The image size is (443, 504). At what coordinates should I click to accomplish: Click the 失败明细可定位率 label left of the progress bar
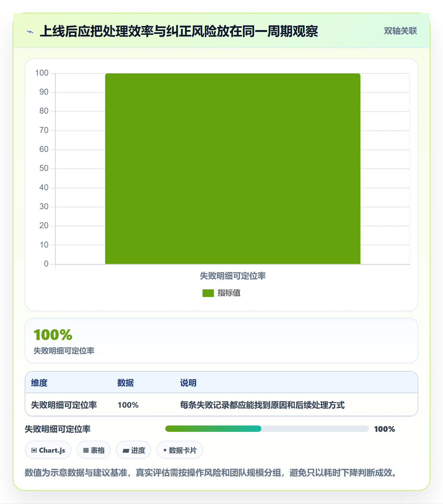point(58,429)
